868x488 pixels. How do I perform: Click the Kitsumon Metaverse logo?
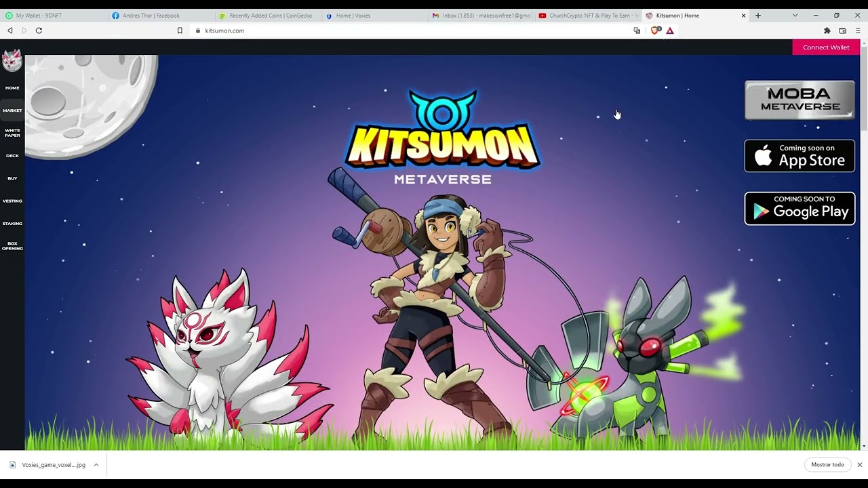tap(443, 138)
